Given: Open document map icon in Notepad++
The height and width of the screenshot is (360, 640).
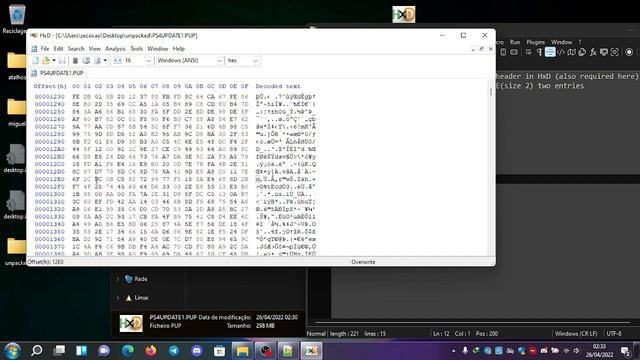Looking at the screenshot, I should 571,52.
